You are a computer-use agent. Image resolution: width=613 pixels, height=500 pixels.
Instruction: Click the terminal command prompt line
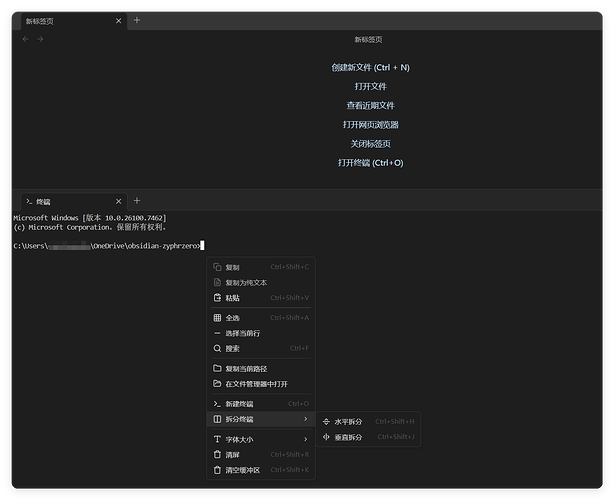point(109,246)
